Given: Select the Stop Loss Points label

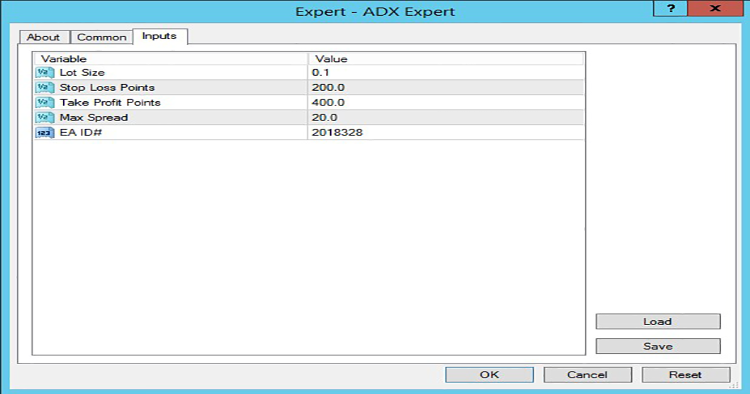Looking at the screenshot, I should coord(107,88).
